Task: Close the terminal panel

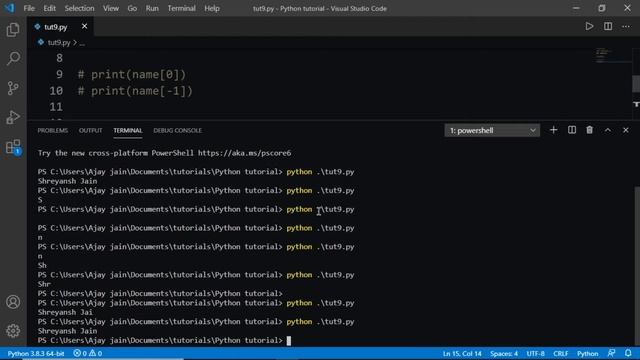Action: pos(626,130)
